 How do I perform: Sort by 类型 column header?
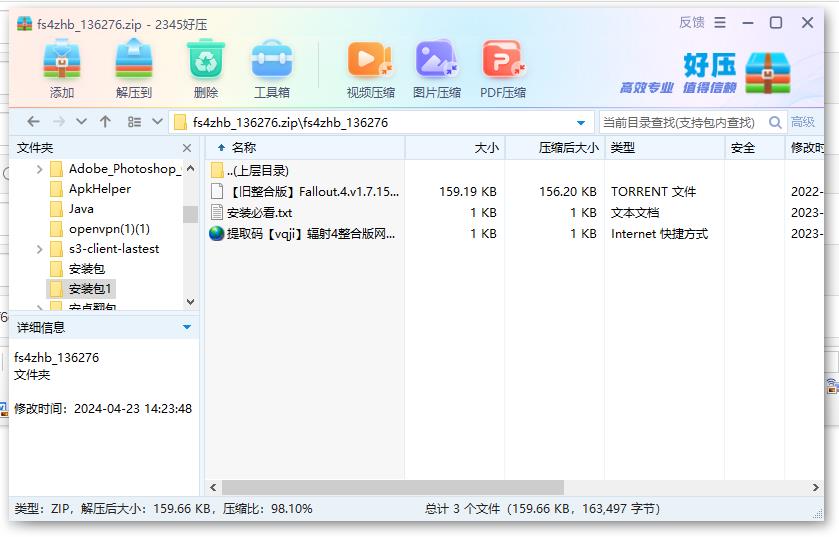coord(665,148)
